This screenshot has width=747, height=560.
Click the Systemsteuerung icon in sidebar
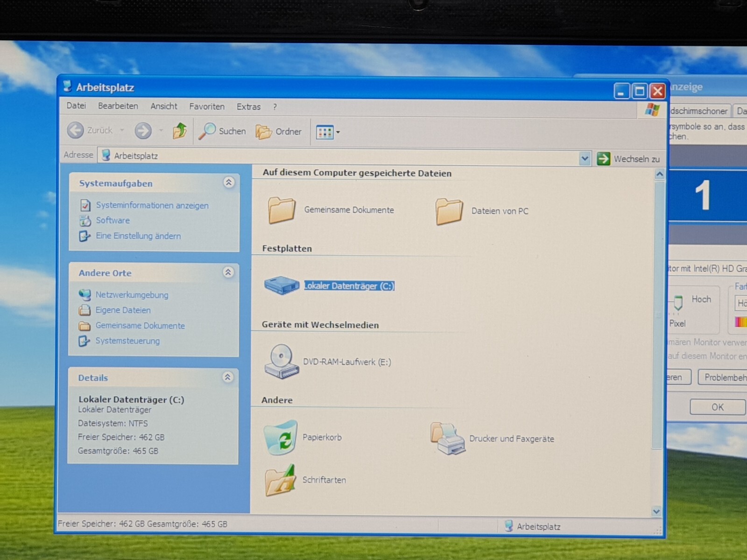tap(84, 341)
